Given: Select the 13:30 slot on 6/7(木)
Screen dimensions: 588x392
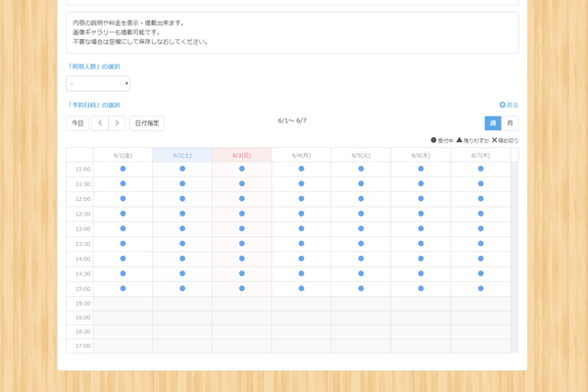Looking at the screenshot, I should pos(481,243).
